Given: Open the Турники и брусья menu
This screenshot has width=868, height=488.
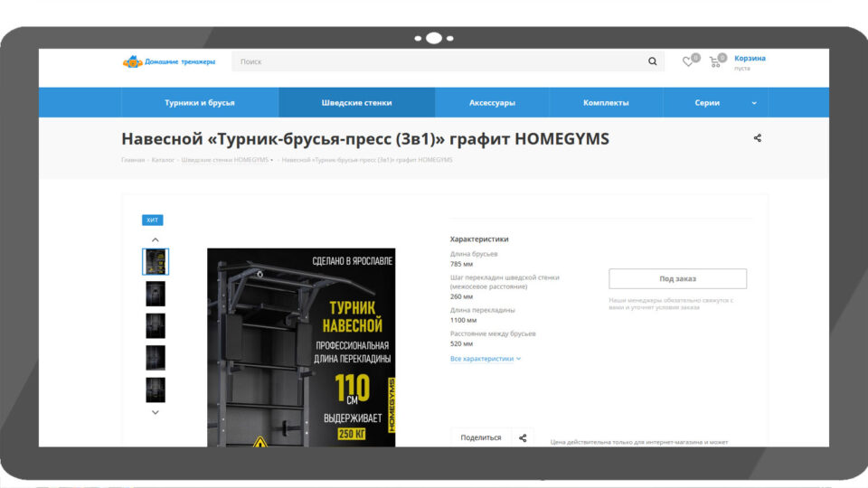Looking at the screenshot, I should pos(199,102).
